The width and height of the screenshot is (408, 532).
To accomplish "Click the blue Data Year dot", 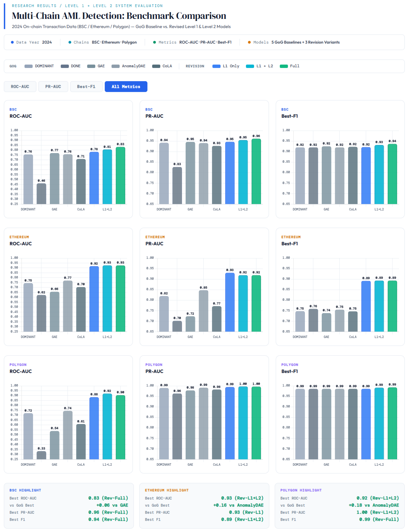I will 12,42.
